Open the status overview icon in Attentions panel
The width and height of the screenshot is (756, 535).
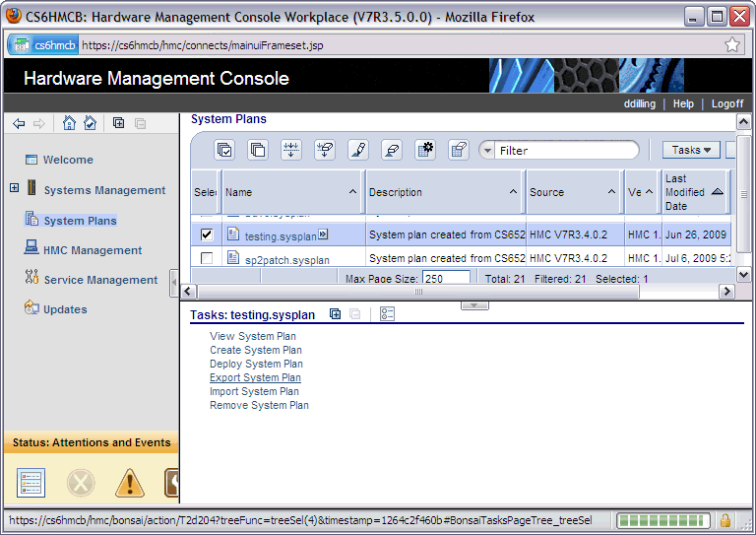coord(31,483)
